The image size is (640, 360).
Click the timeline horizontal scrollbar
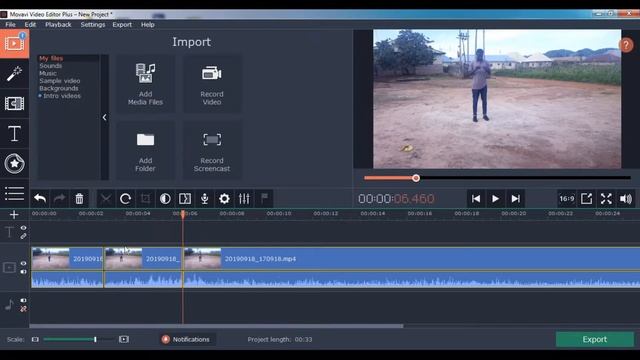coord(216,326)
